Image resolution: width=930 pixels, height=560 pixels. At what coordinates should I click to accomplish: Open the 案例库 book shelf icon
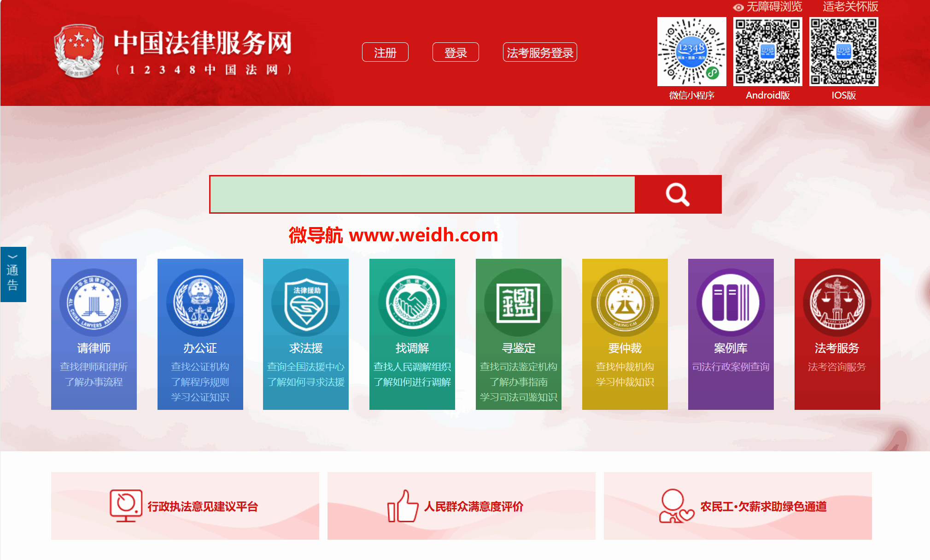click(731, 303)
